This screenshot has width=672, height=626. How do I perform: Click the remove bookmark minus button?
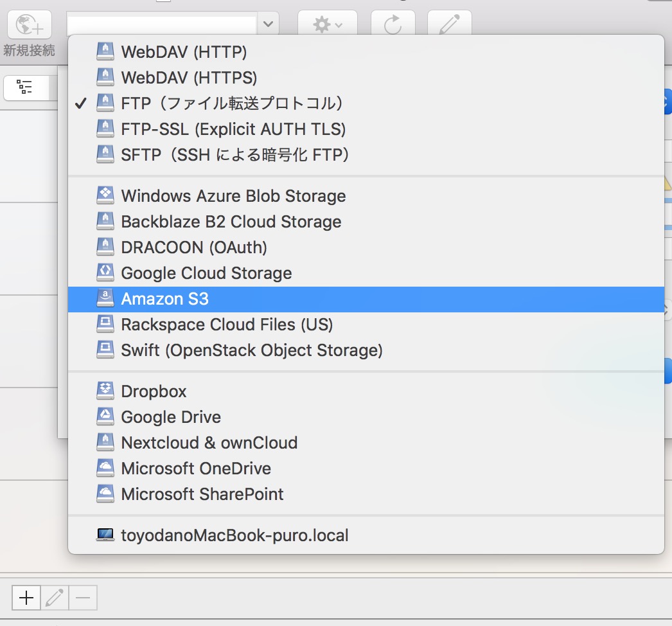(83, 598)
